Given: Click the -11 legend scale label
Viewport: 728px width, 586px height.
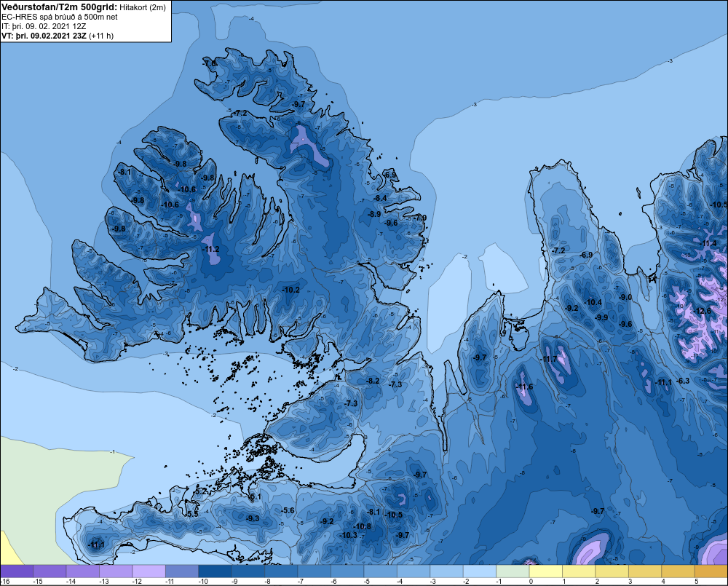Looking at the screenshot, I should [x=170, y=582].
